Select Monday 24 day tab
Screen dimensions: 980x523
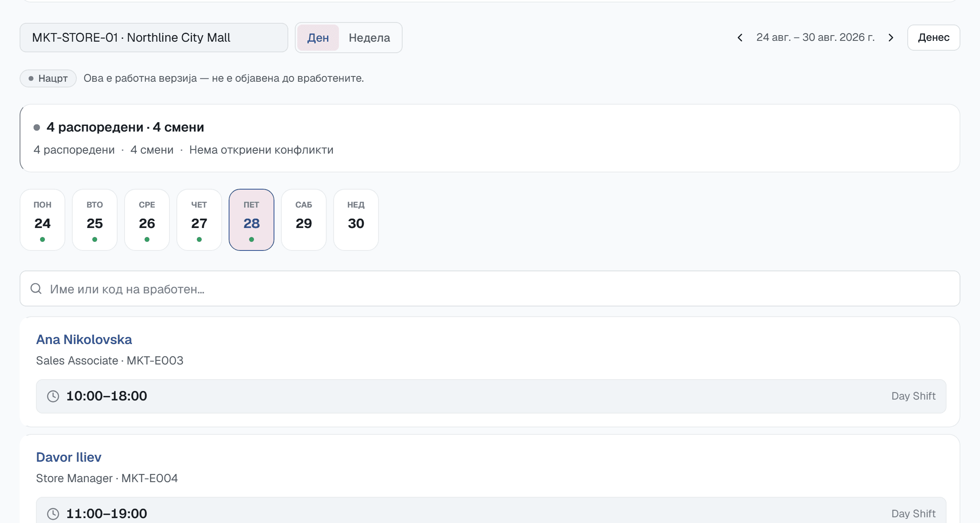pyautogui.click(x=42, y=220)
